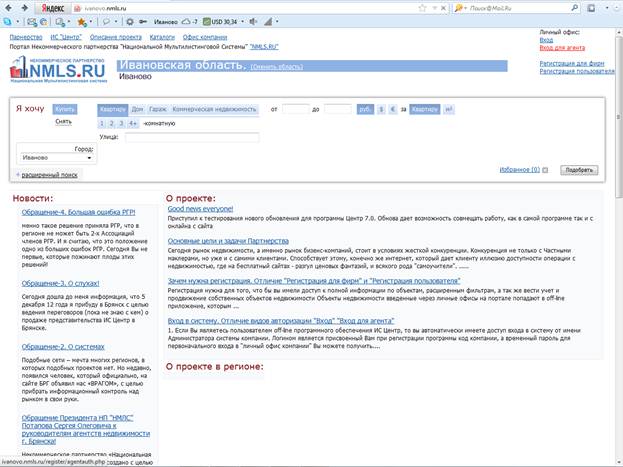Click the Вход link under Личный офис
The height and width of the screenshot is (467, 623).
click(x=546, y=40)
